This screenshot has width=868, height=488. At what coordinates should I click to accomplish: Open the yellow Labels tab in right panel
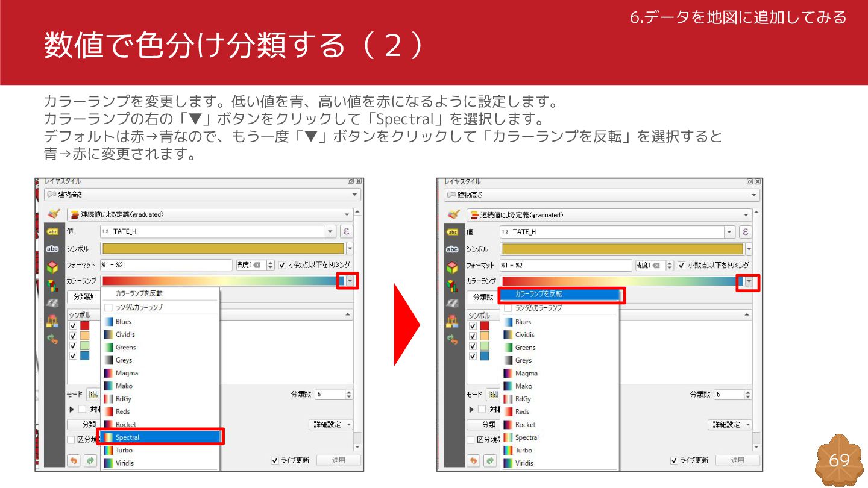453,232
